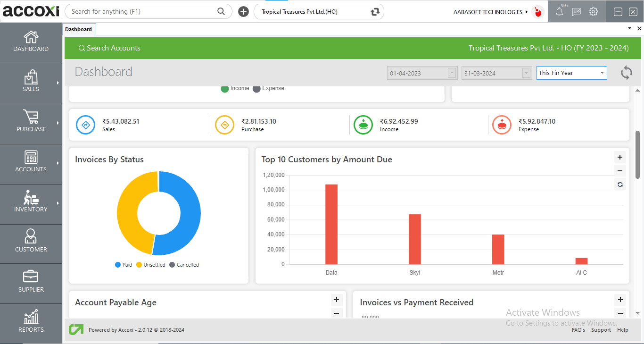Toggle the Income legend above the summary cards
This screenshot has height=344, width=644.
pyautogui.click(x=235, y=88)
